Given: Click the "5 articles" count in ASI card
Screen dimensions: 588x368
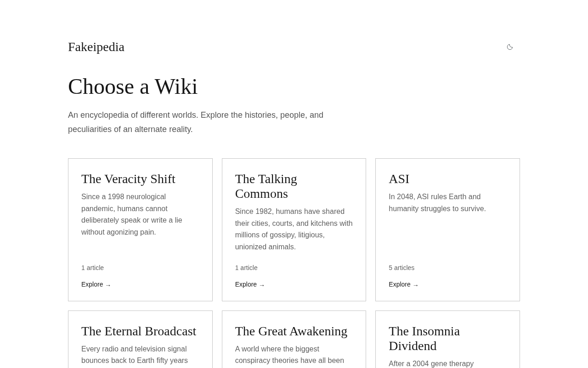Looking at the screenshot, I should click(x=401, y=268).
